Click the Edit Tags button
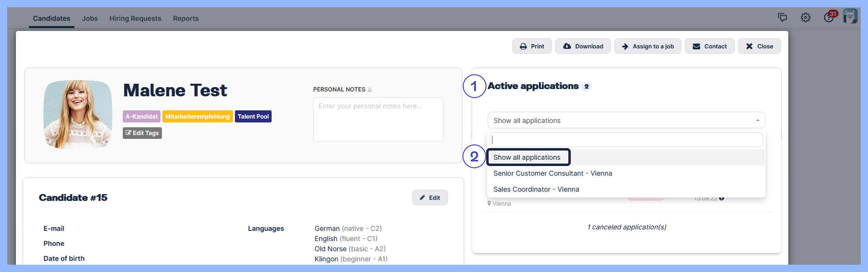Screen dimensions: 868x272 coord(142,133)
